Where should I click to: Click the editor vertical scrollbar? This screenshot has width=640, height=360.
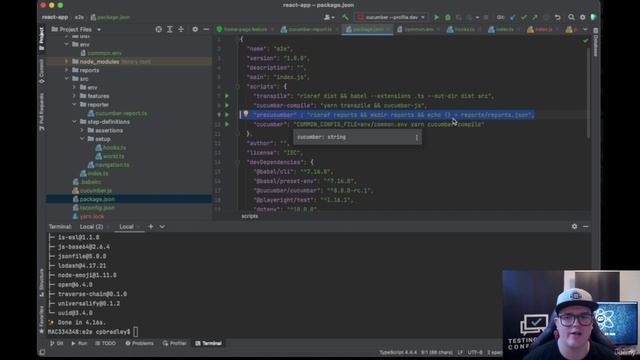(588, 92)
